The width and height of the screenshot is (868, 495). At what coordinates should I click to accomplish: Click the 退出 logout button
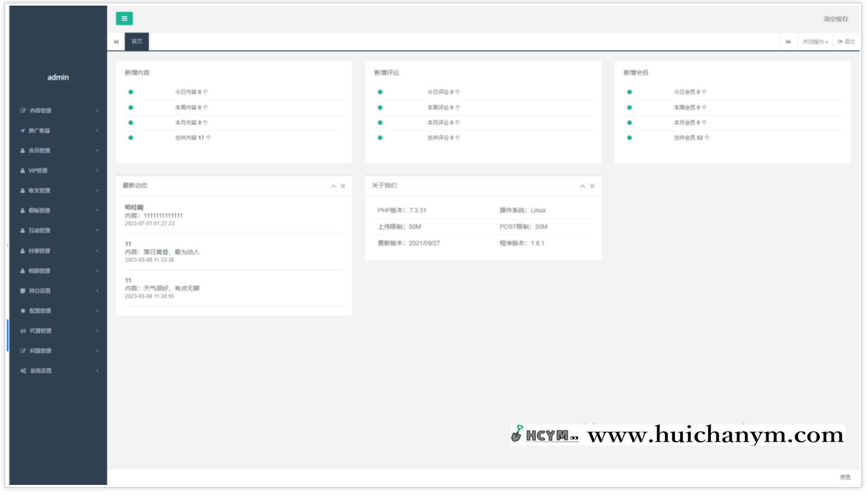pyautogui.click(x=846, y=42)
